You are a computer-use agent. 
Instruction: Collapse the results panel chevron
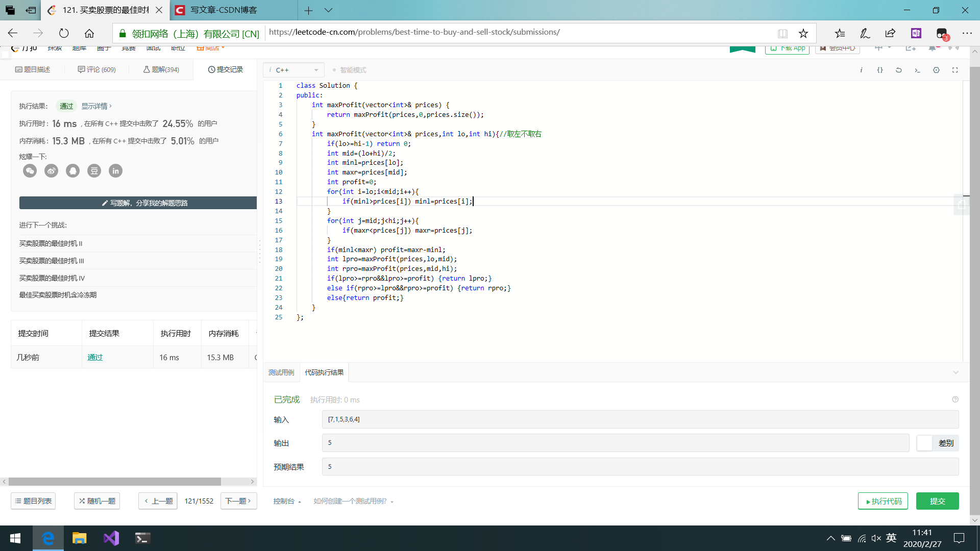click(x=955, y=372)
